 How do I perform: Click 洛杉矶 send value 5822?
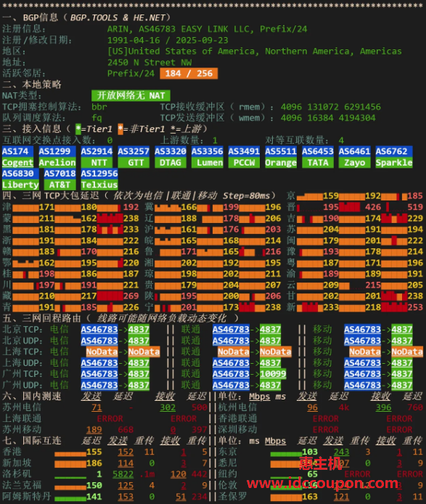tap(123, 474)
